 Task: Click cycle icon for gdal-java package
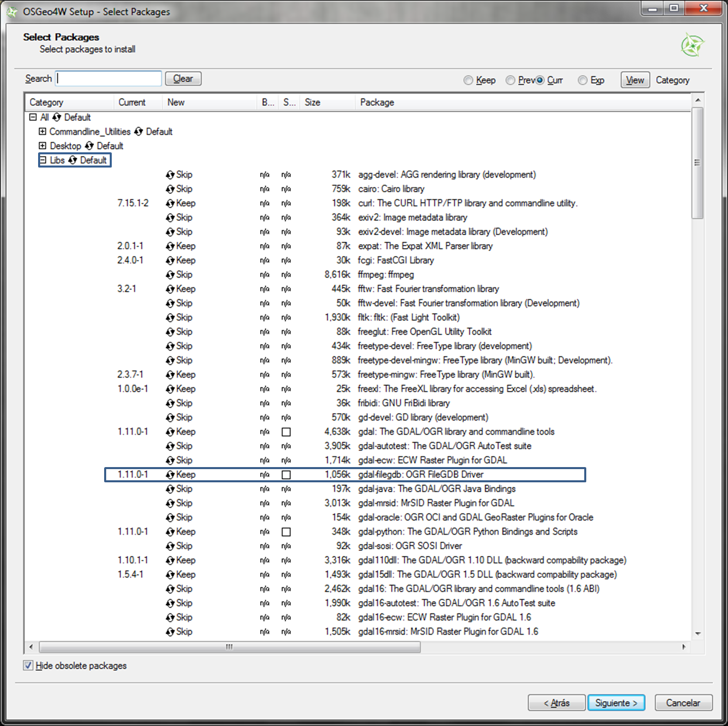coord(170,489)
